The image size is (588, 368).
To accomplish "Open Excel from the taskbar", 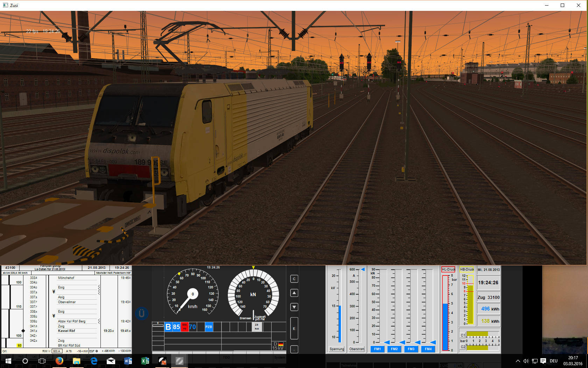I will tap(145, 361).
